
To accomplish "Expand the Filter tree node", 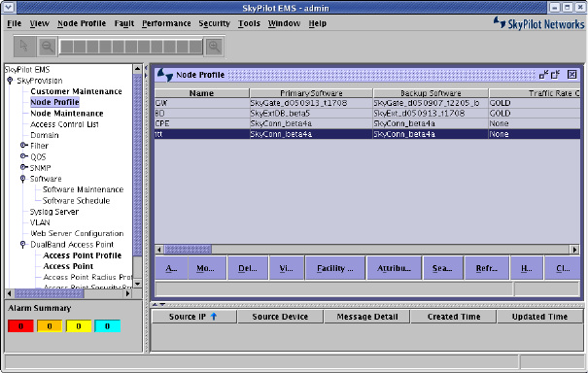I will coord(23,145).
